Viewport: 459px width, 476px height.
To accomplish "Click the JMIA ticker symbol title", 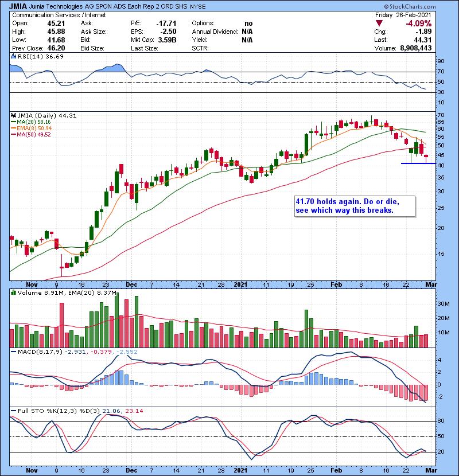I will click(18, 6).
